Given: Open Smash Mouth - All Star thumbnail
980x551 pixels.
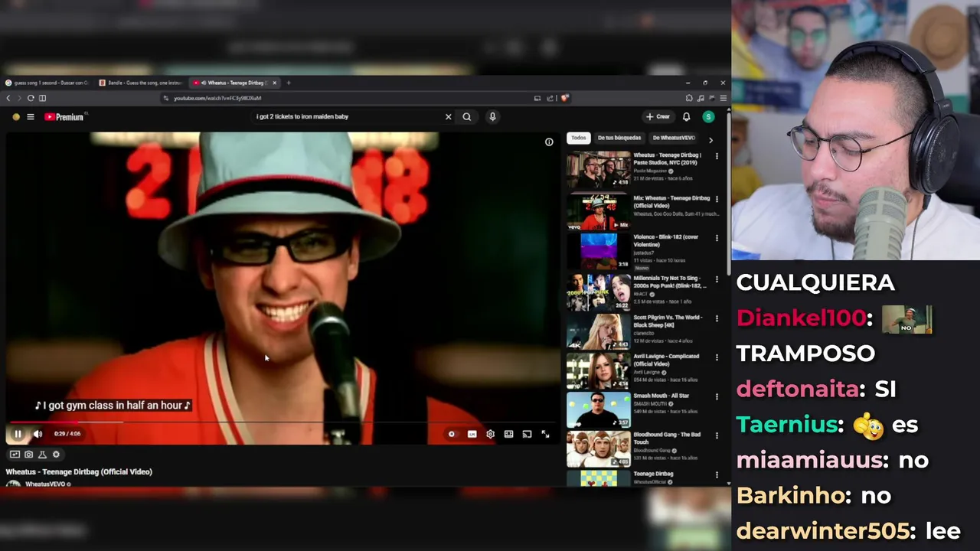Looking at the screenshot, I should [598, 409].
